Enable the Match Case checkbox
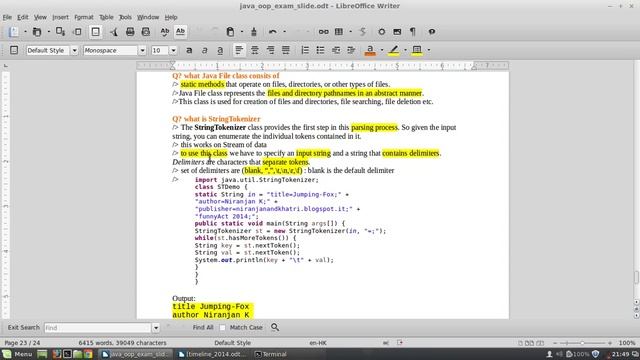This screenshot has height=360, width=640. point(222,327)
